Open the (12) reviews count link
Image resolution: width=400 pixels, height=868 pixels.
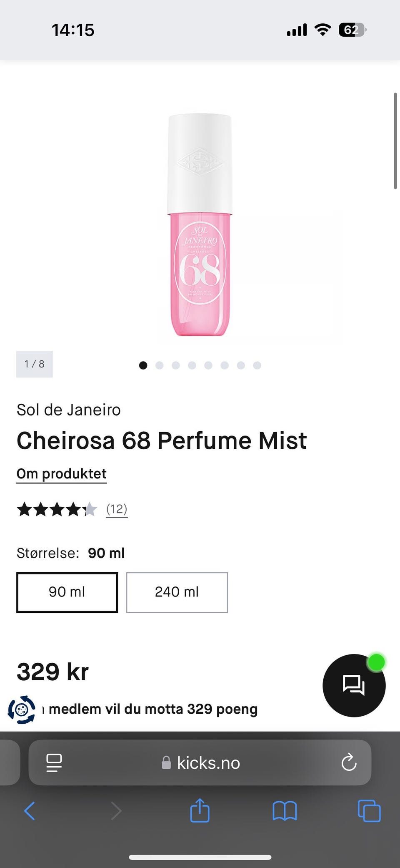(117, 509)
